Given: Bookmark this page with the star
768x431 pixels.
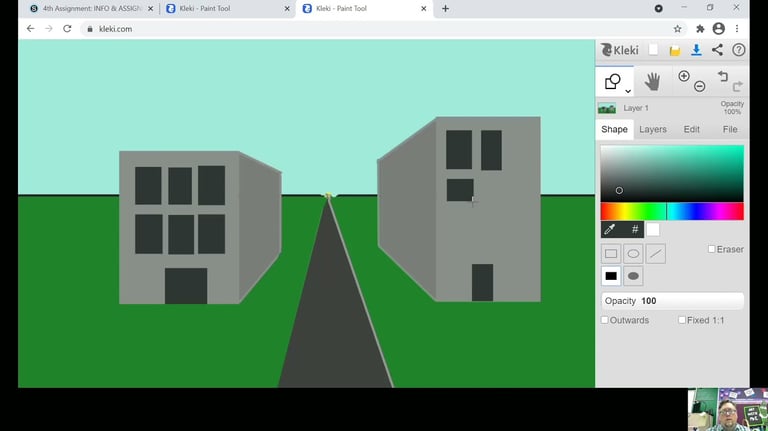Looking at the screenshot, I should click(677, 29).
